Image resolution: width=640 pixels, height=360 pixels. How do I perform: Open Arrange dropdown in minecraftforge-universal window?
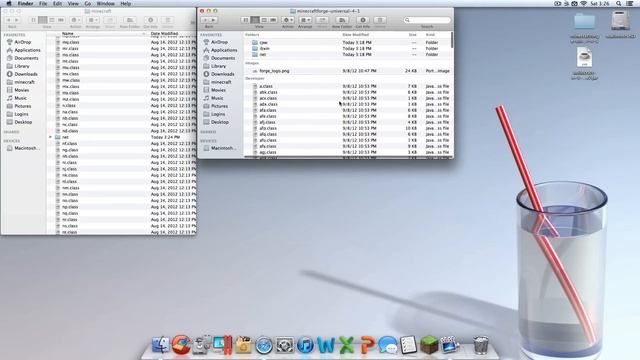tap(305, 20)
